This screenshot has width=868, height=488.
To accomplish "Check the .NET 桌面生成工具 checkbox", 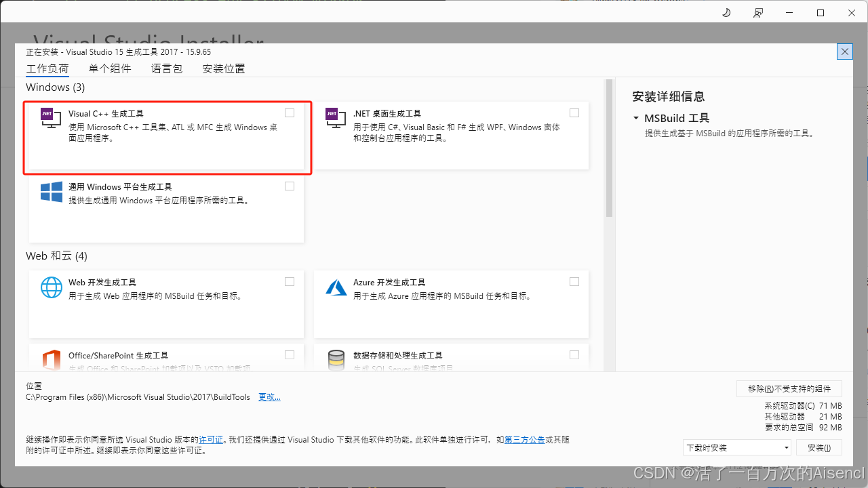I will [574, 113].
